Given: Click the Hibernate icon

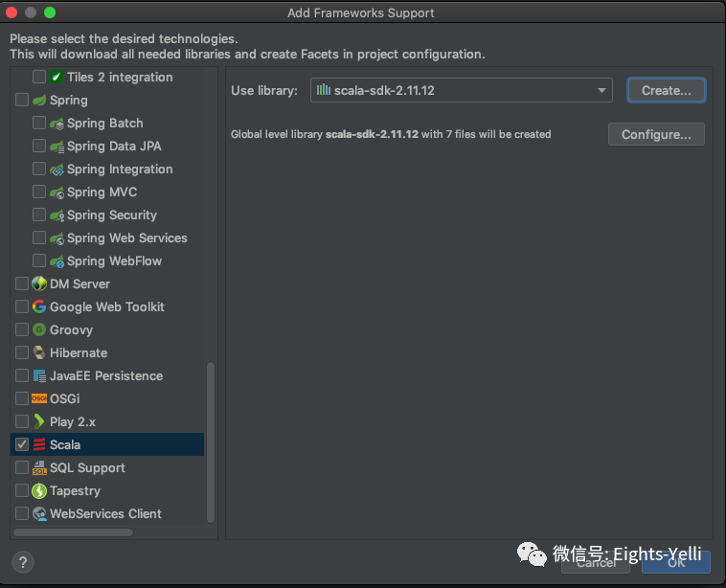Looking at the screenshot, I should tap(39, 352).
